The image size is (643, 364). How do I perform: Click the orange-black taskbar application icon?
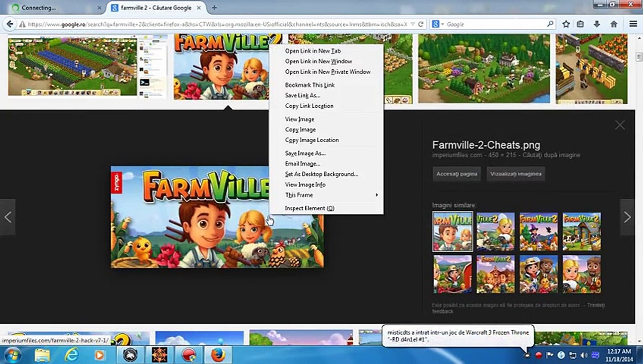(x=159, y=355)
